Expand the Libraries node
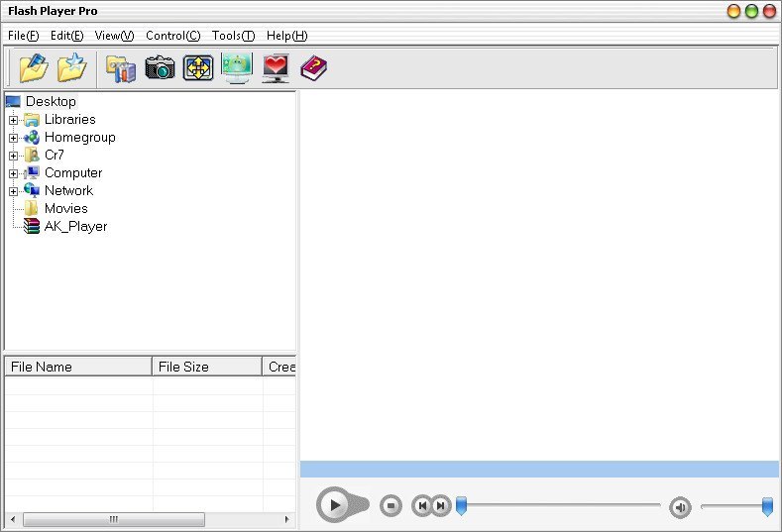 click(14, 120)
